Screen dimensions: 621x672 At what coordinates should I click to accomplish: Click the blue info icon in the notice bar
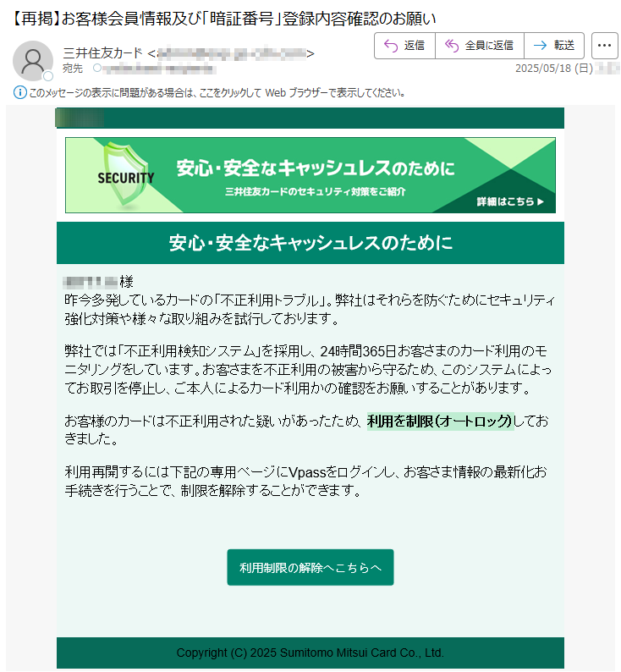[19, 92]
